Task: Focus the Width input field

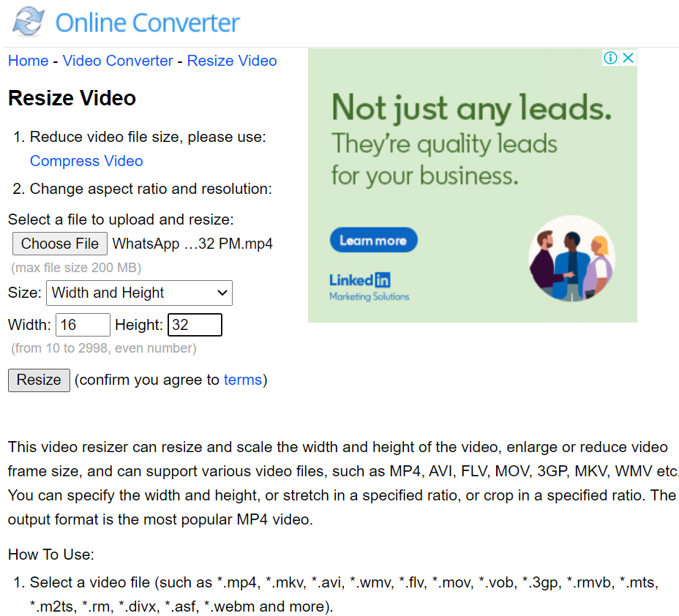Action: coord(83,325)
